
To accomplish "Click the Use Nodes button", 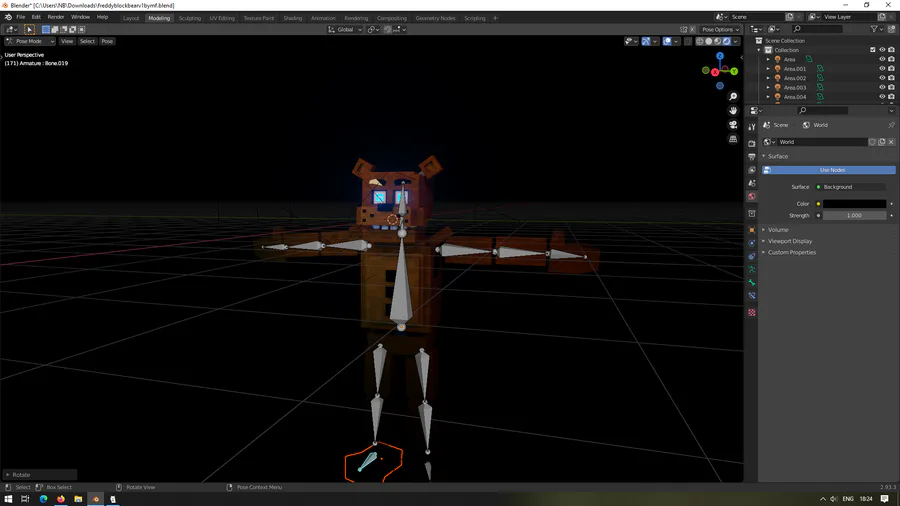I will coord(829,170).
